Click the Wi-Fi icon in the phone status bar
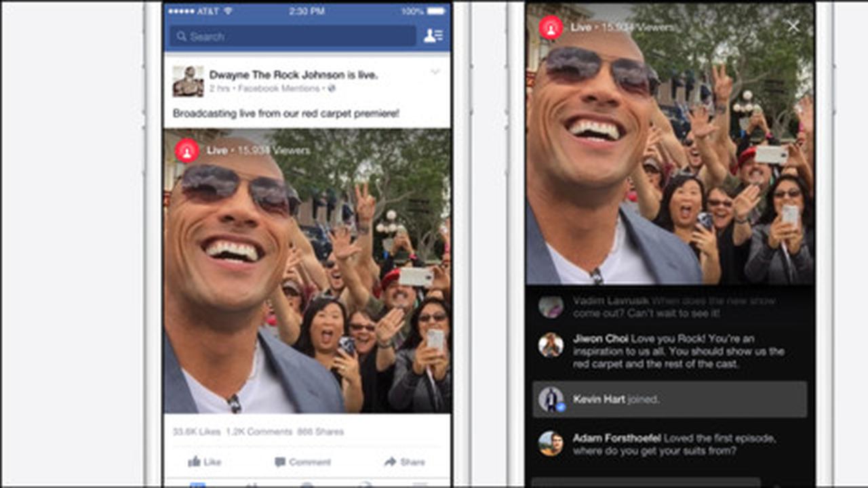Viewport: 868px width, 488px height. coord(228,12)
